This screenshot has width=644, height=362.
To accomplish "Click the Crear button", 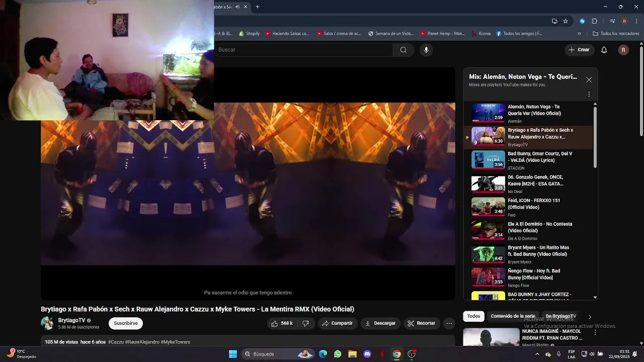I will (579, 50).
